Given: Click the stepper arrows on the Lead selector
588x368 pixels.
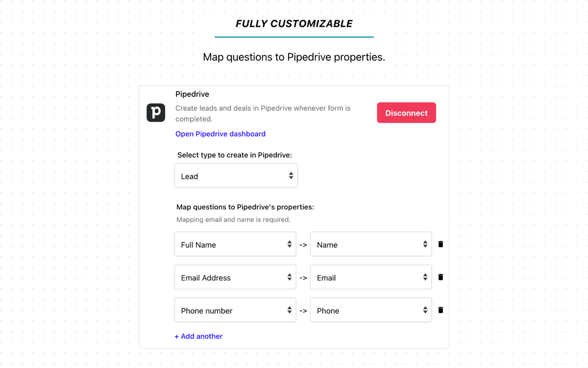Looking at the screenshot, I should click(292, 175).
